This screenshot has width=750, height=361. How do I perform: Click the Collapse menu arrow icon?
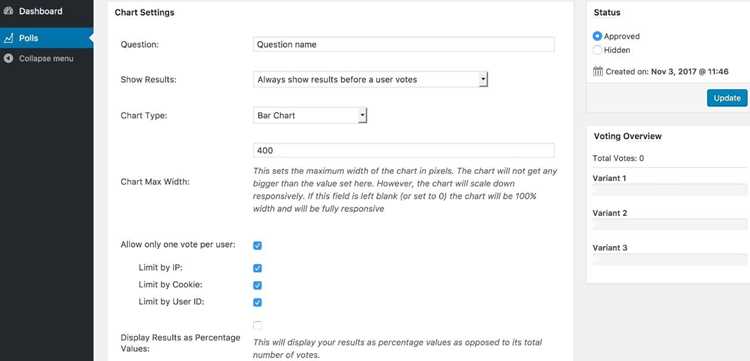[8, 58]
